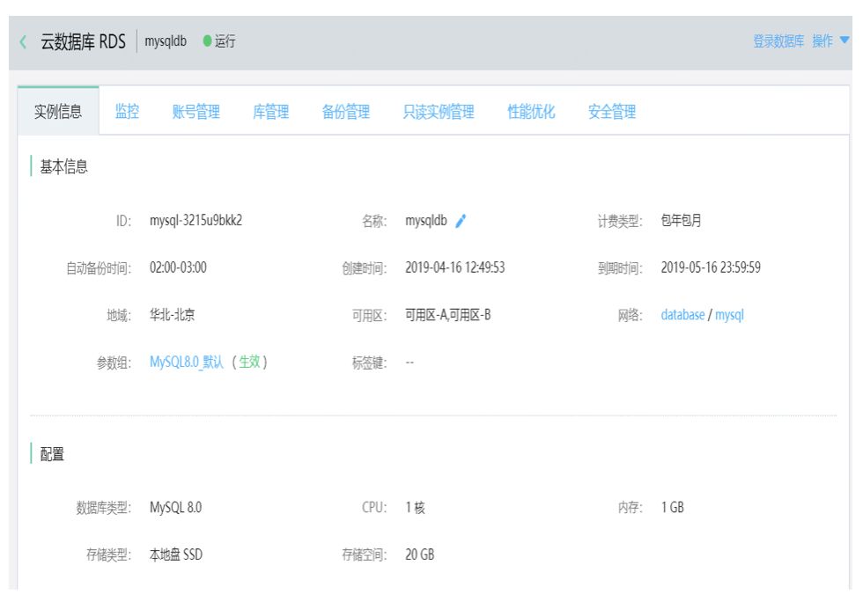Click auto backup time 02:00-03:00
863x616 pixels.
pos(178,268)
